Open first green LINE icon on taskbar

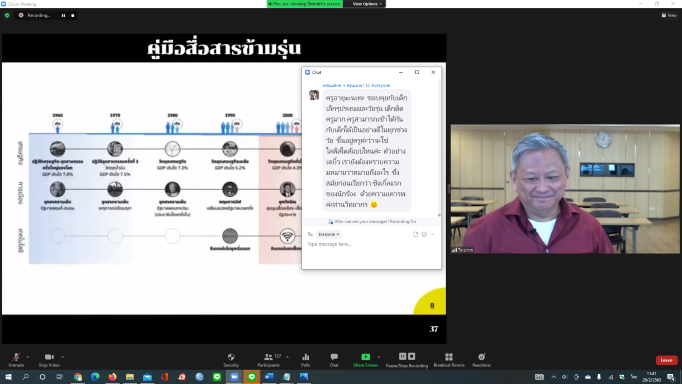[x=217, y=377]
